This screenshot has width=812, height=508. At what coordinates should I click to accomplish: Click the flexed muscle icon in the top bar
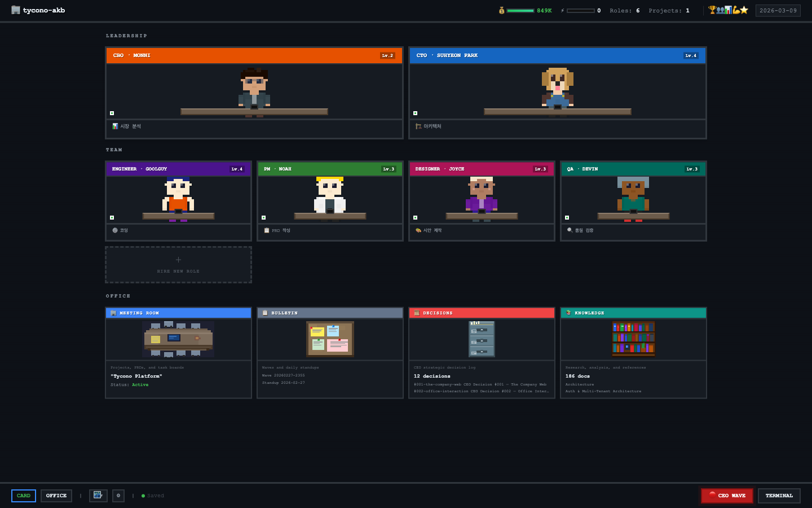pos(736,10)
